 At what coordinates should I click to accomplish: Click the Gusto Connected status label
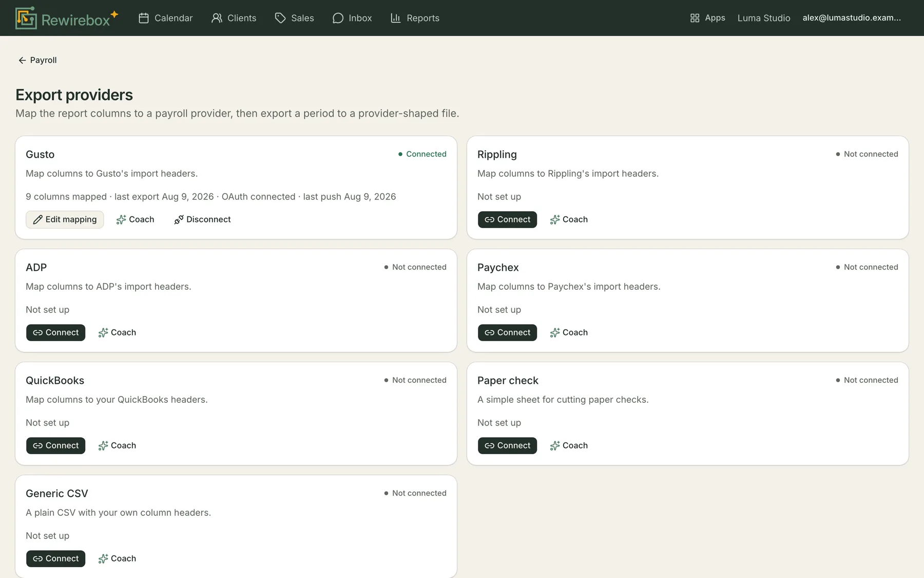(x=422, y=154)
